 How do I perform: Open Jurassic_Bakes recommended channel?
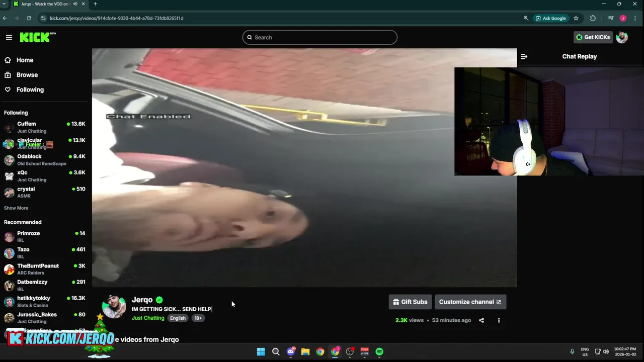[x=45, y=318]
